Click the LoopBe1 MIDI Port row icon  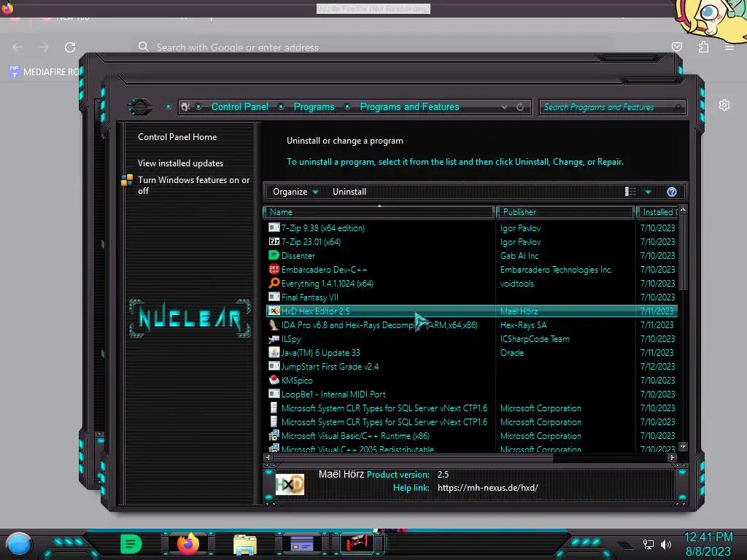[274, 394]
